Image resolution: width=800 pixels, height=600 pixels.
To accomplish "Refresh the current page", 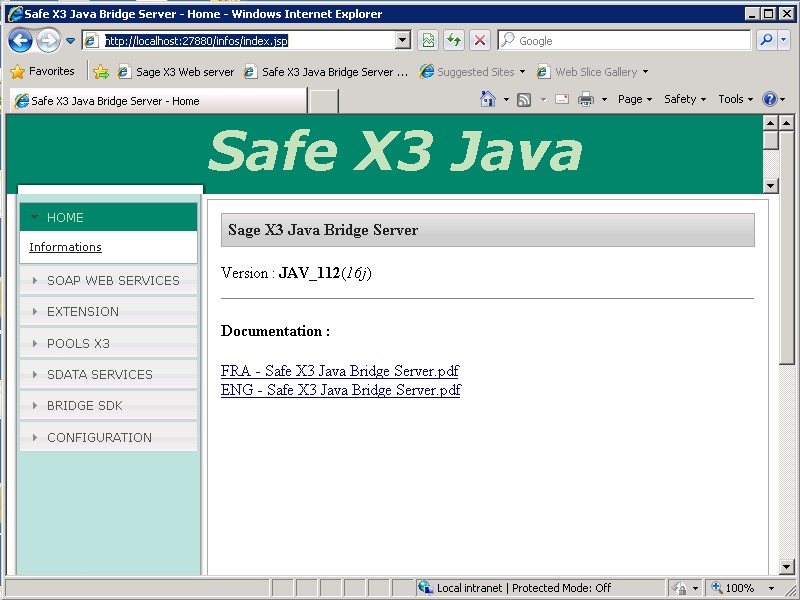I will 454,40.
